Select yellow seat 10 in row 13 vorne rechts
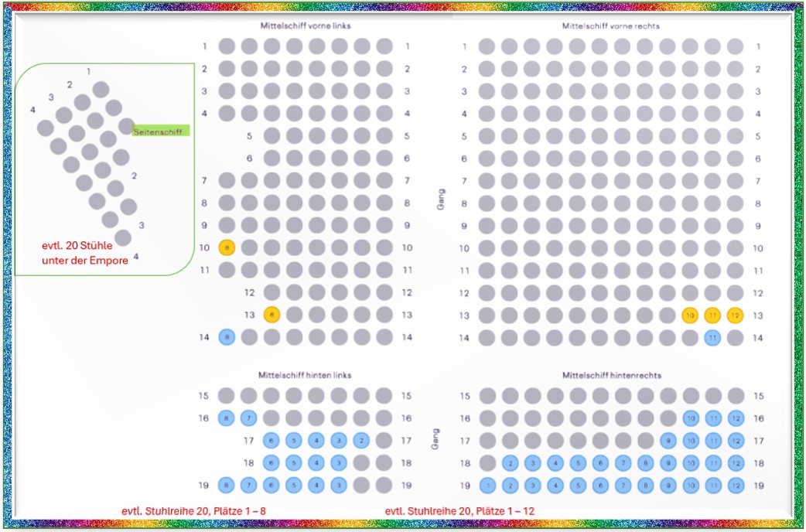The image size is (806, 532). click(x=690, y=315)
